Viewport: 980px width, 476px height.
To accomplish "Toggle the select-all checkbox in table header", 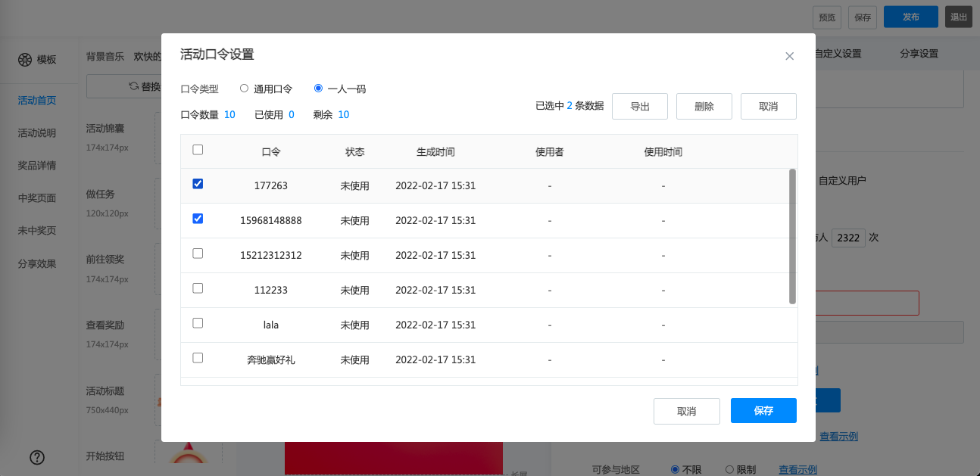I will point(198,150).
